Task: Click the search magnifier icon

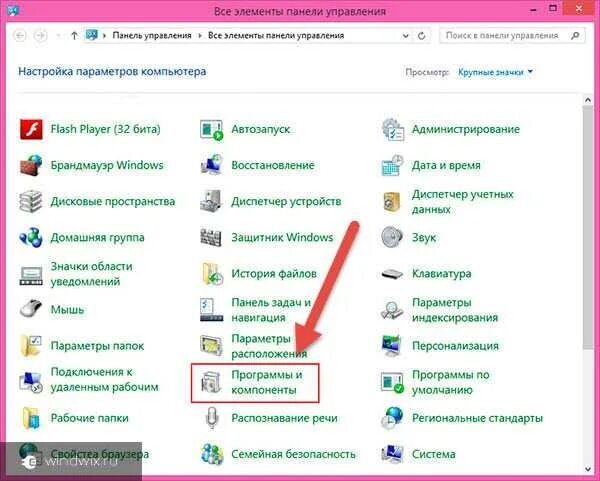Action: click(575, 36)
